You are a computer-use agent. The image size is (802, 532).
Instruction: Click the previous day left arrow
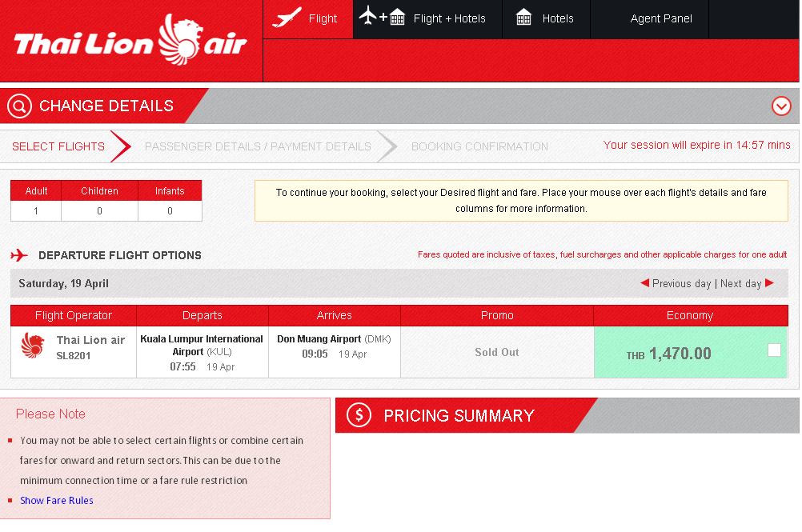(x=644, y=282)
